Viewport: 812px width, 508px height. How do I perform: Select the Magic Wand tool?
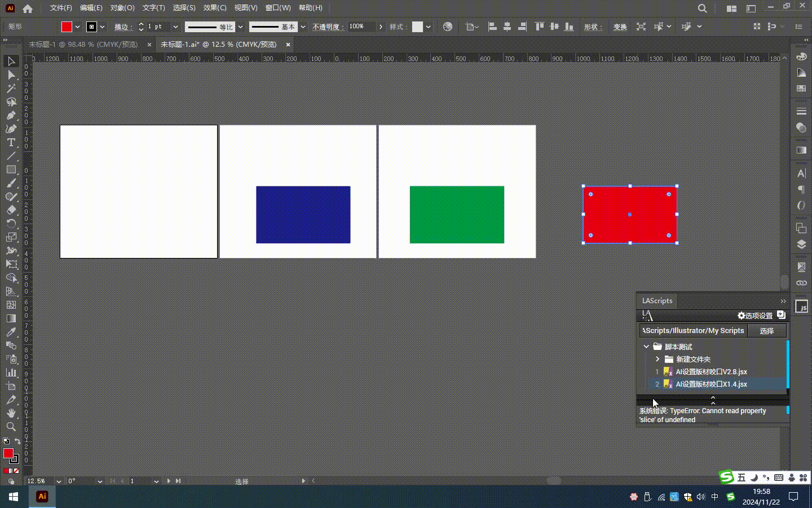[11, 88]
